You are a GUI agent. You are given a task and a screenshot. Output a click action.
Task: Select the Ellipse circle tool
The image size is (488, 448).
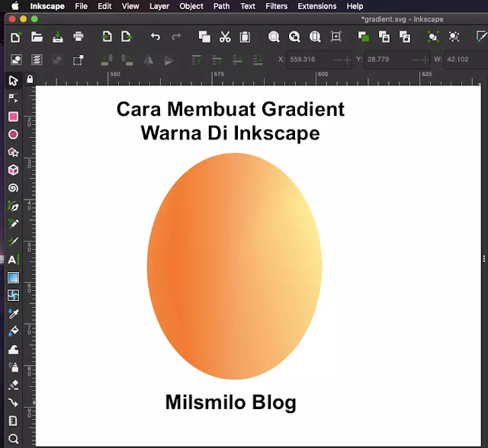click(14, 134)
